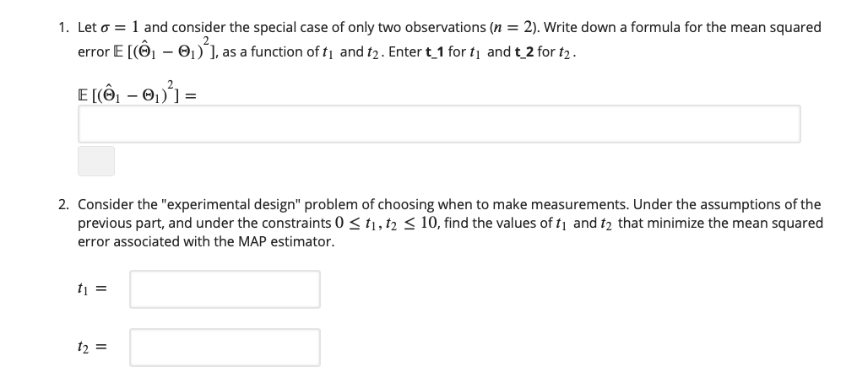Click the mean squared error formula input box
The width and height of the screenshot is (868, 383).
439,124
